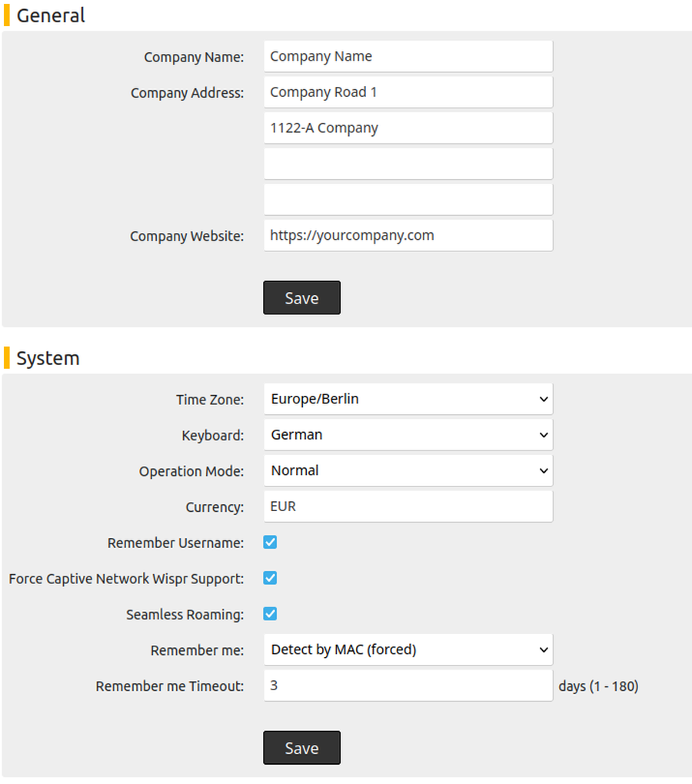692x784 pixels.
Task: Select the Remember me Timeout value field
Action: coord(408,686)
